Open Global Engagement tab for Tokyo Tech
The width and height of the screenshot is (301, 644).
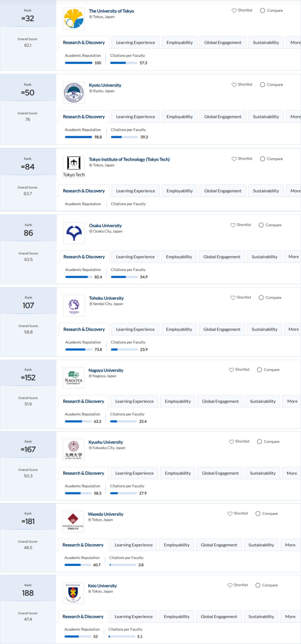[223, 191]
